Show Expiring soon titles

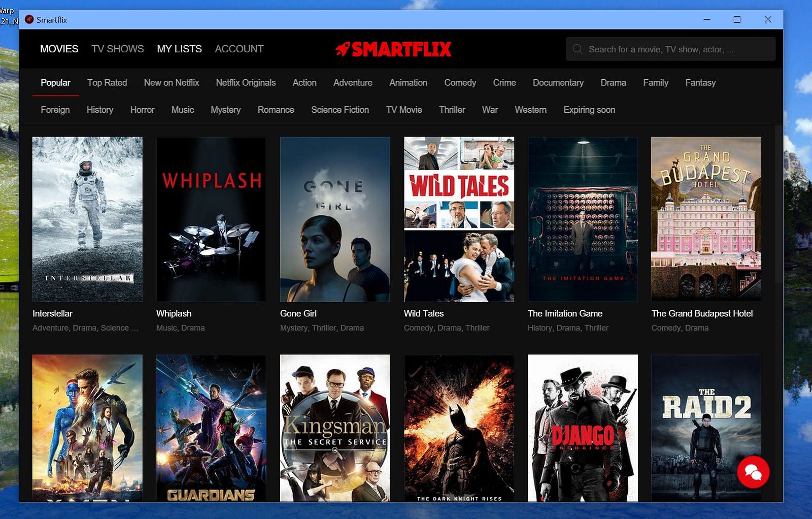589,110
